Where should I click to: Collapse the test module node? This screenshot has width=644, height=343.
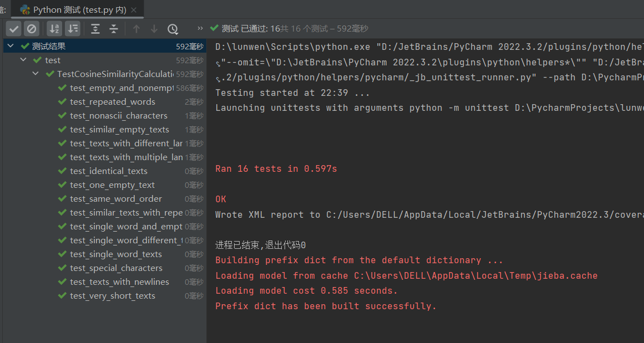23,60
